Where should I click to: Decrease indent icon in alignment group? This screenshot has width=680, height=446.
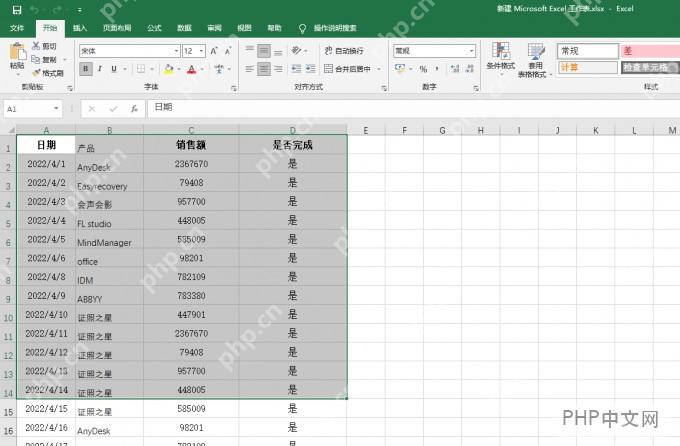(x=296, y=69)
